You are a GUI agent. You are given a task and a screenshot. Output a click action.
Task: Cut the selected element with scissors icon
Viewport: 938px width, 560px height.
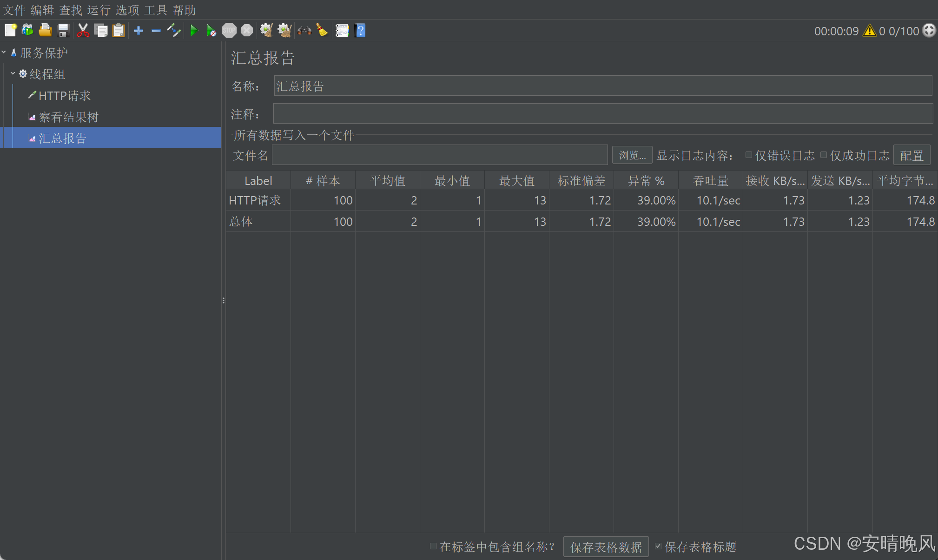[x=83, y=31]
